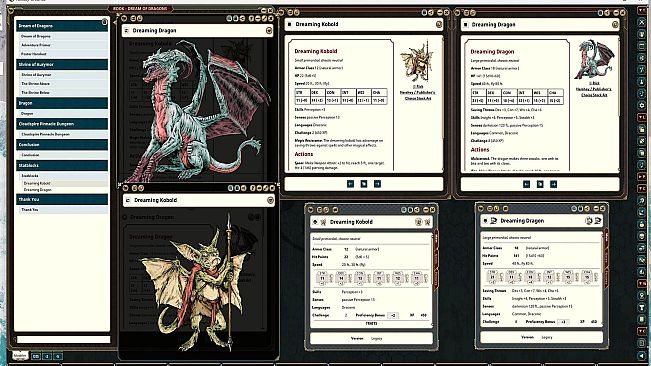The width and height of the screenshot is (651, 366).
Task: Toggle lock on Dreaming Dragon image window header
Action: pyautogui.click(x=127, y=31)
